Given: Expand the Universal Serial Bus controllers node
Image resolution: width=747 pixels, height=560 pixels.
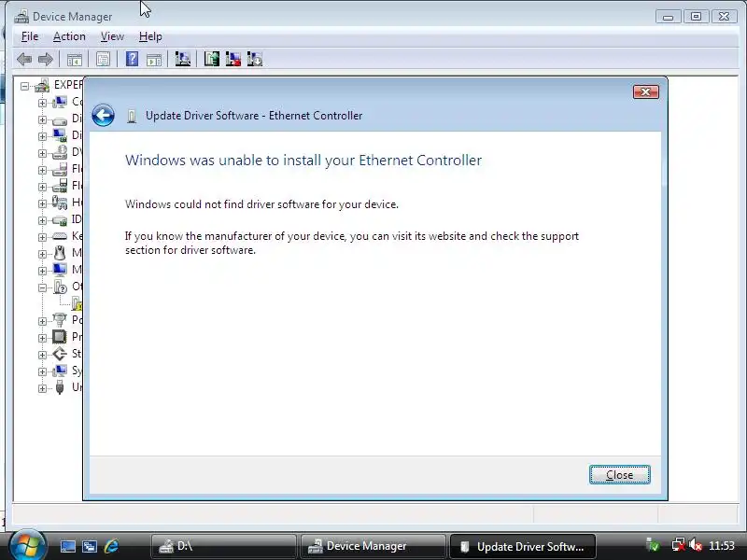Looking at the screenshot, I should [x=42, y=388].
